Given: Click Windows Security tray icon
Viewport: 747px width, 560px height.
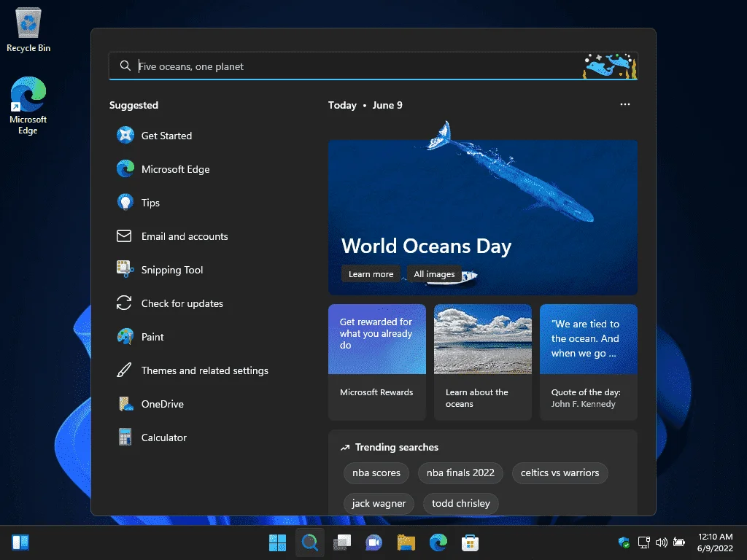Looking at the screenshot, I should [x=624, y=542].
